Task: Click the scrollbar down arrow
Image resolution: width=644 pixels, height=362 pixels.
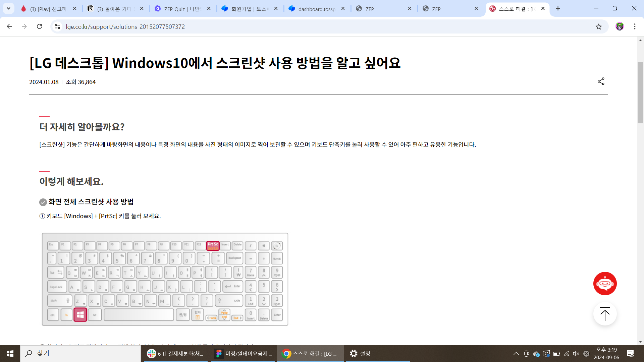Action: (x=640, y=342)
